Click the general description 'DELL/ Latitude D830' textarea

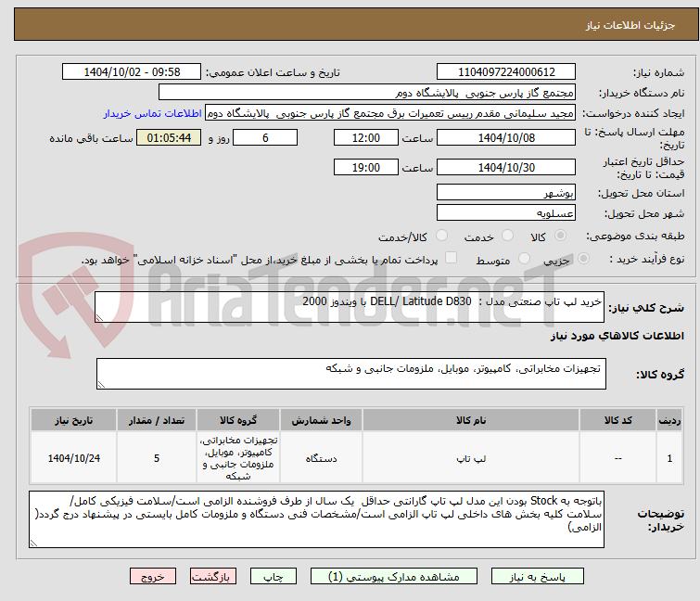350,307
